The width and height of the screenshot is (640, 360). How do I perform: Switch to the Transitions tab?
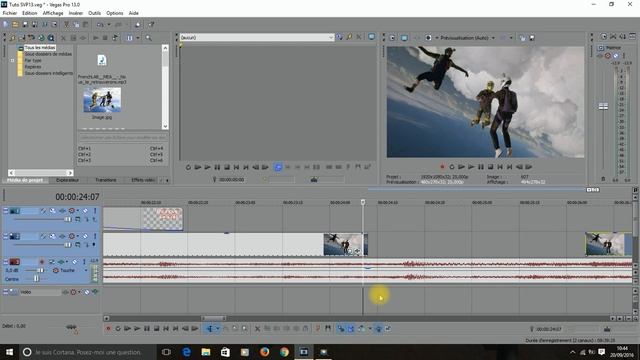point(106,180)
